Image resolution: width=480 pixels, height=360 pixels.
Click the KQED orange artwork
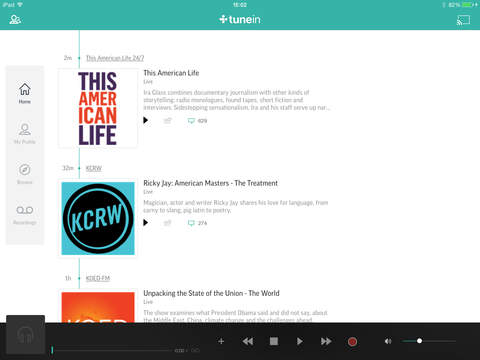coord(98,307)
